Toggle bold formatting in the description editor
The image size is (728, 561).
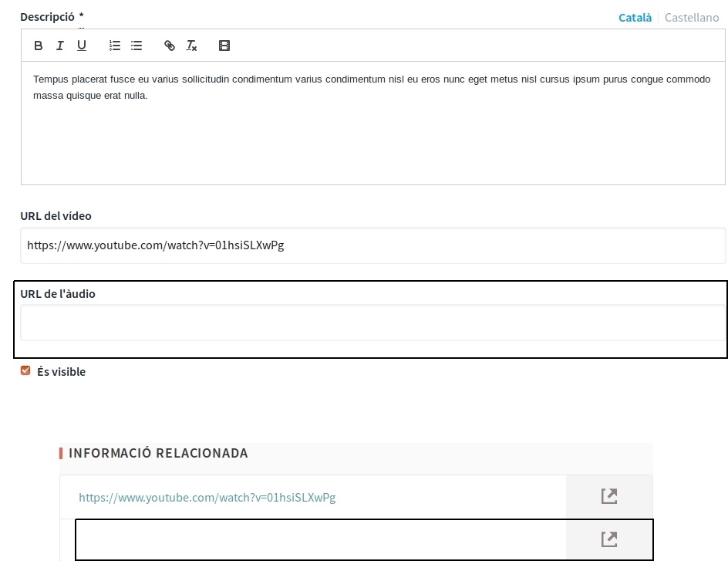[x=39, y=46]
